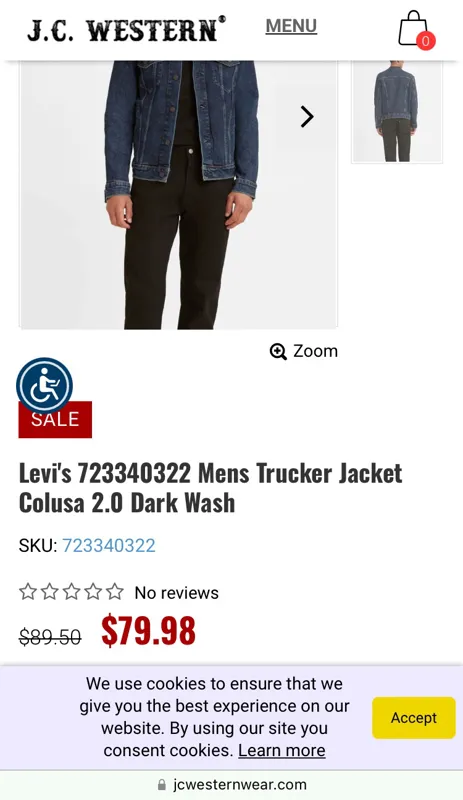
Task: Click the main jacket product image
Action: [178, 194]
